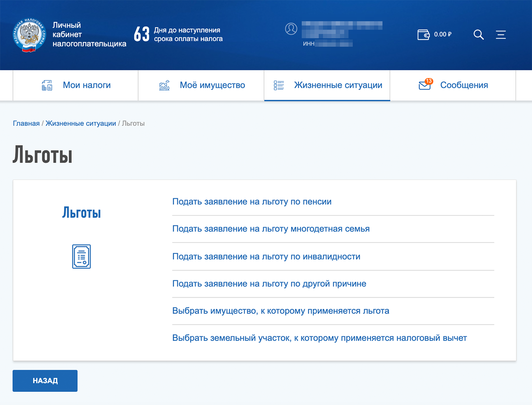Viewport: 532px width, 405px height.
Task: Go to Главная breadcrumb link
Action: pyautogui.click(x=26, y=124)
